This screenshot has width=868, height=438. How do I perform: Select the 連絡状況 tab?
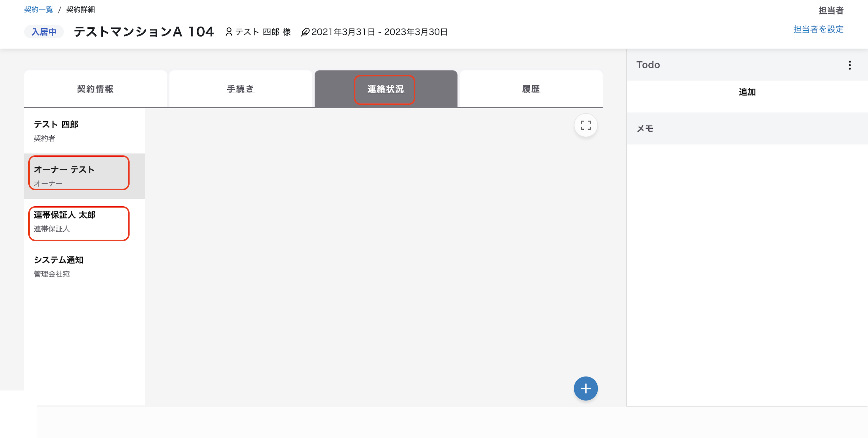386,89
